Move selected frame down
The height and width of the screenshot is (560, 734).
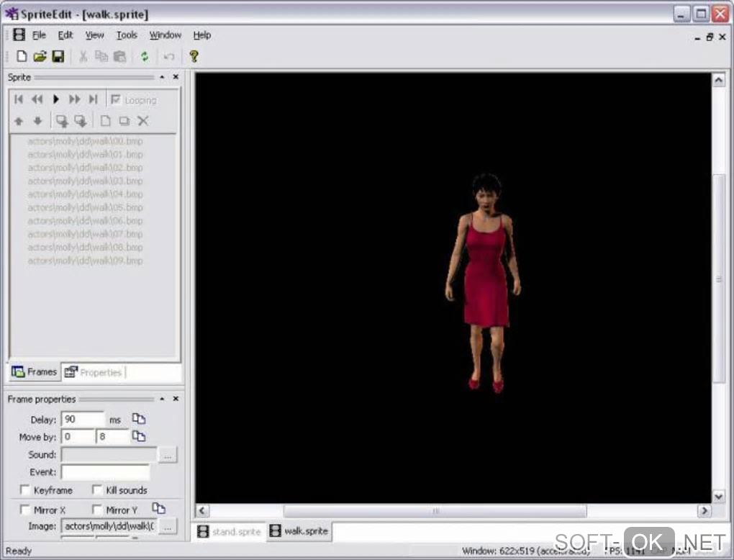[x=37, y=121]
